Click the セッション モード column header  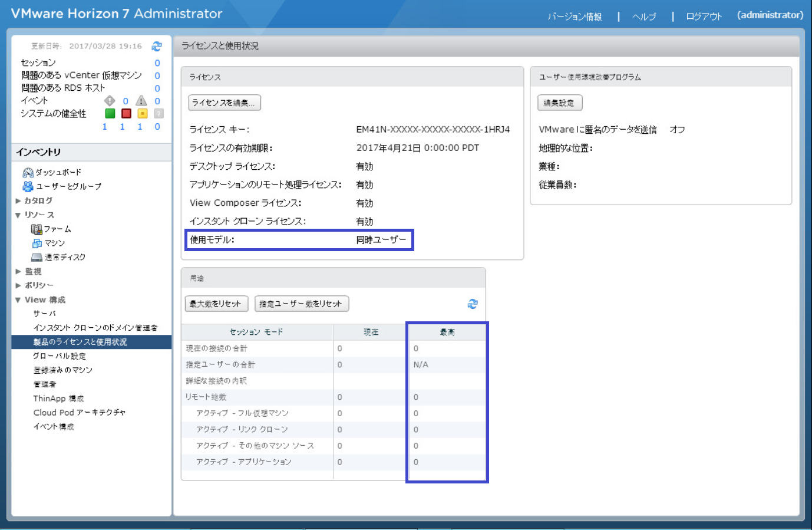pos(256,332)
